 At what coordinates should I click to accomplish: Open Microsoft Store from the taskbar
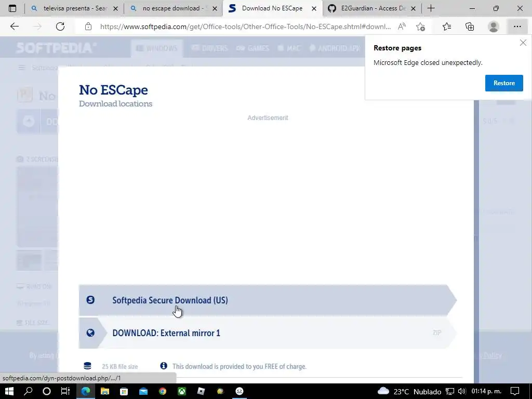click(x=124, y=391)
